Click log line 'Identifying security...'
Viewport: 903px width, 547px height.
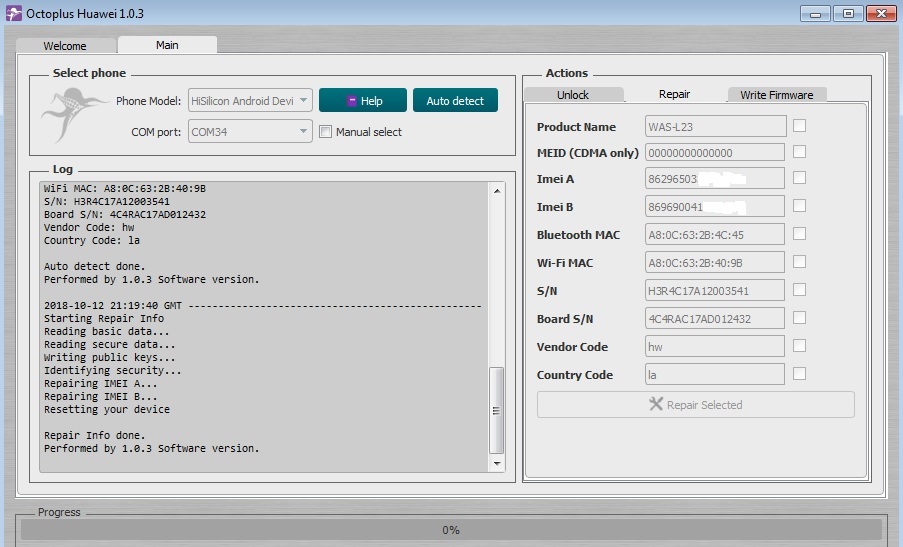point(112,370)
